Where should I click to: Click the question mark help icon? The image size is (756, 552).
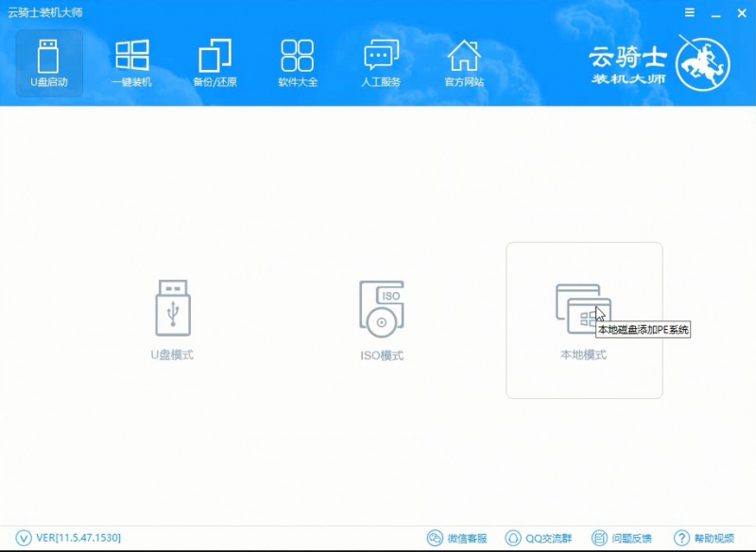(681, 538)
